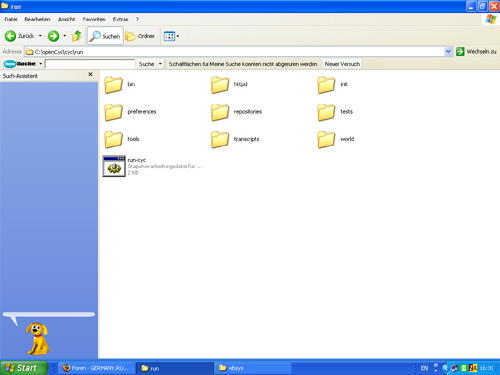This screenshot has height=375, width=500.
Task: Focus the Meine Suche text field
Action: point(90,64)
